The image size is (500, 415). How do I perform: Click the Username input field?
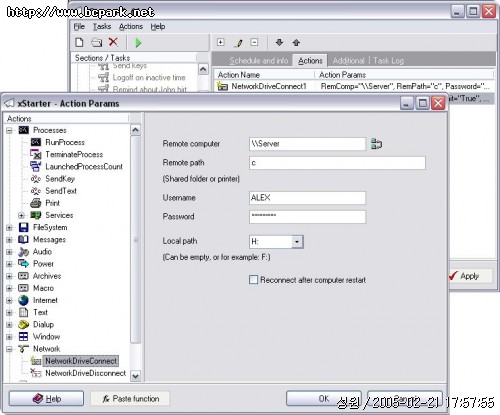pos(307,198)
